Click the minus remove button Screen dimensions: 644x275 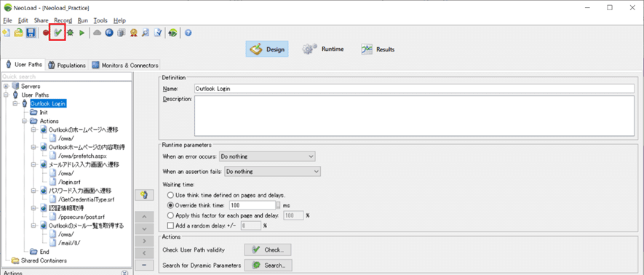[144, 265]
